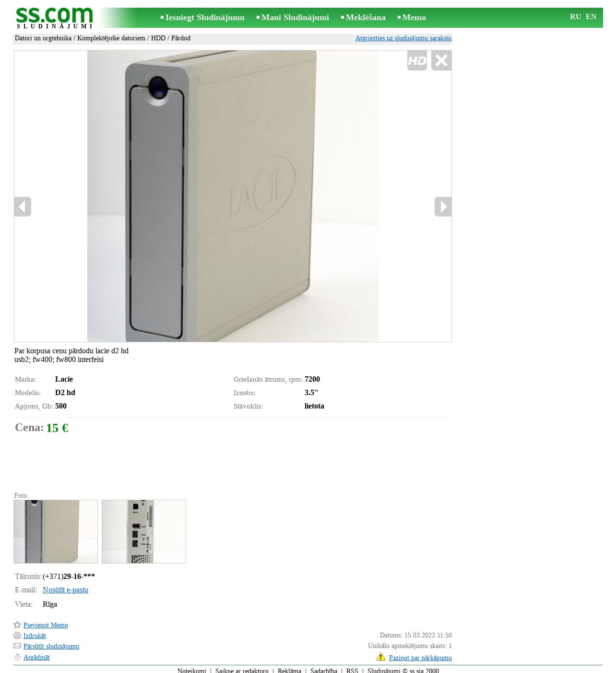The width and height of the screenshot is (616, 673).
Task: Click the envelope icon to forward ad
Action: point(17,646)
